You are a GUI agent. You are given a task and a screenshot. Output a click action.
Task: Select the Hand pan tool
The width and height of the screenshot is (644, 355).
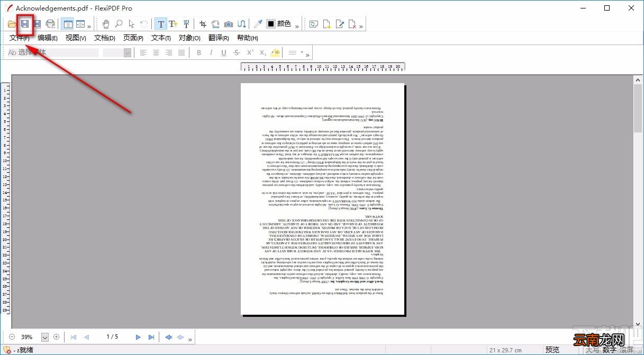[x=106, y=24]
